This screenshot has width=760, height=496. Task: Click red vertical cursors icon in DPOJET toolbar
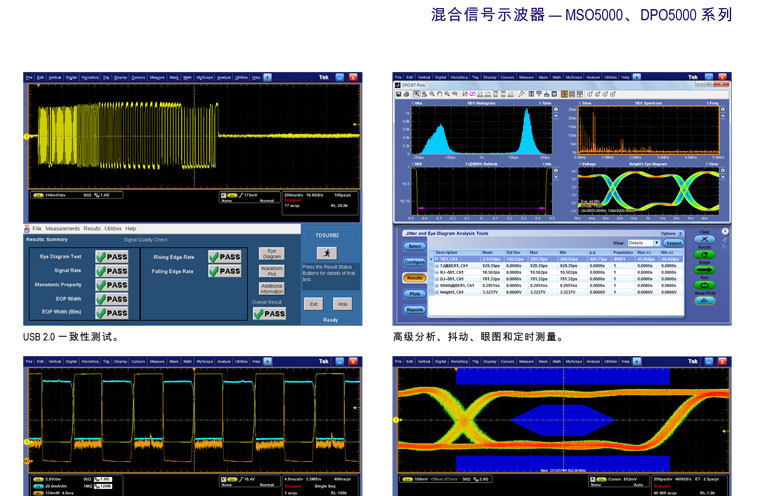point(464,94)
